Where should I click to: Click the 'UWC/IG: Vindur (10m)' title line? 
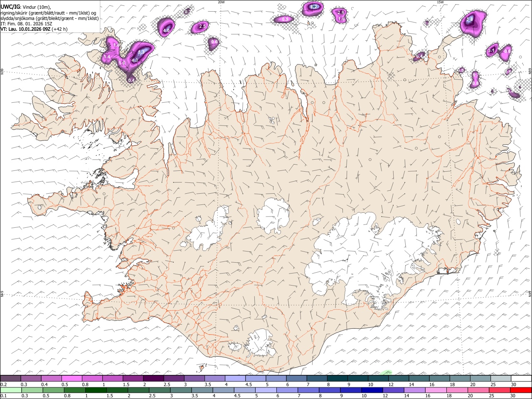coord(25,7)
